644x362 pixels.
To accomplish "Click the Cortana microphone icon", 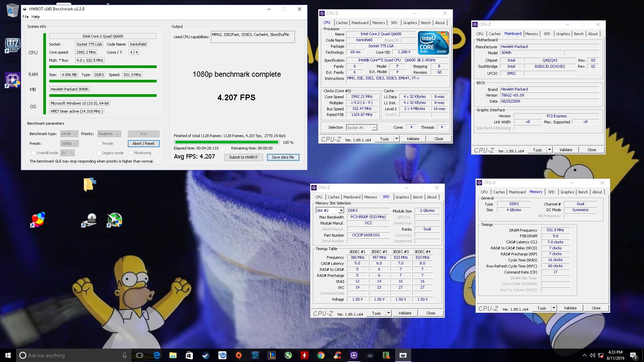I will tap(124, 355).
